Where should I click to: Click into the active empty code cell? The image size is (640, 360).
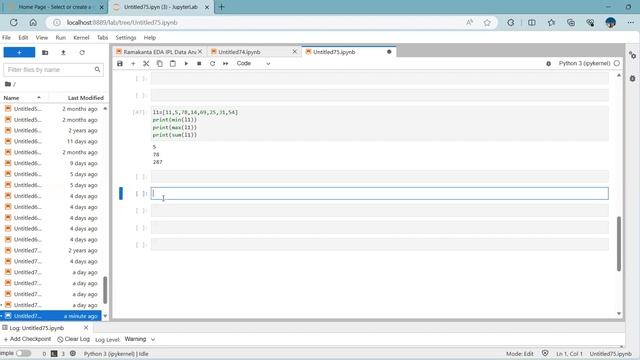tap(380, 193)
